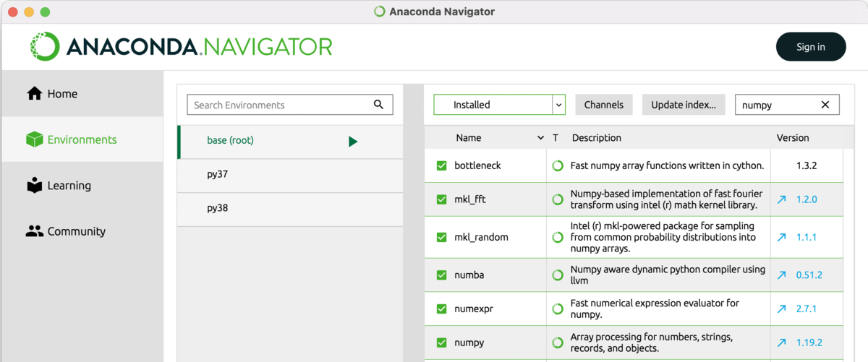The width and height of the screenshot is (868, 362).
Task: Click the T column header
Action: [x=556, y=138]
